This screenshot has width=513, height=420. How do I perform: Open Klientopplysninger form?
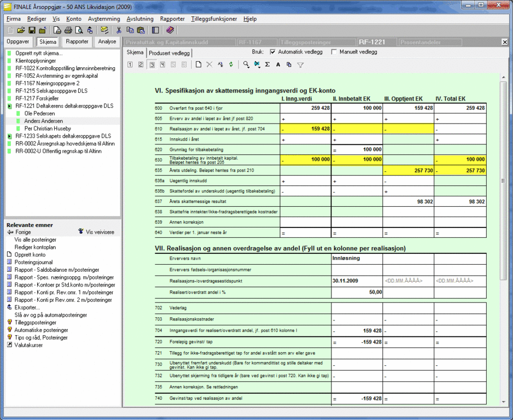click(36, 61)
